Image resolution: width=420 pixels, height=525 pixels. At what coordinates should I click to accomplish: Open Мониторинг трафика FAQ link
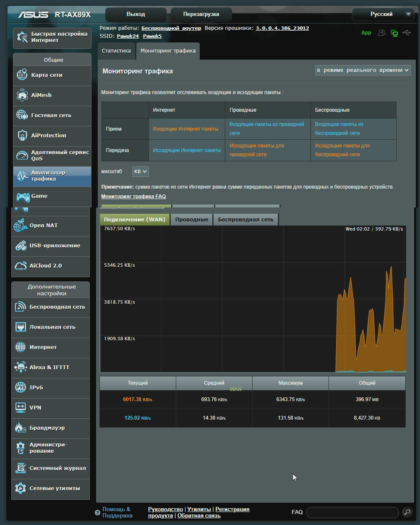[133, 197]
